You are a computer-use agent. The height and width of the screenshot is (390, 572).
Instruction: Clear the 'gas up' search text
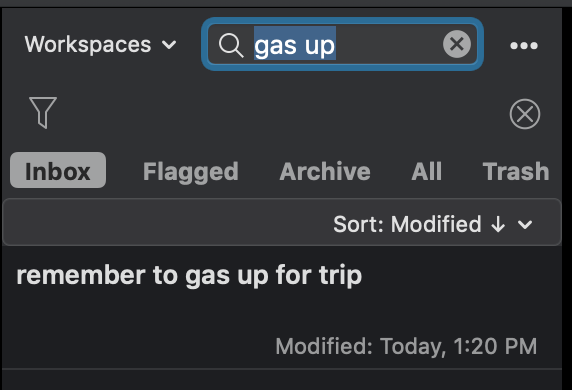[457, 44]
